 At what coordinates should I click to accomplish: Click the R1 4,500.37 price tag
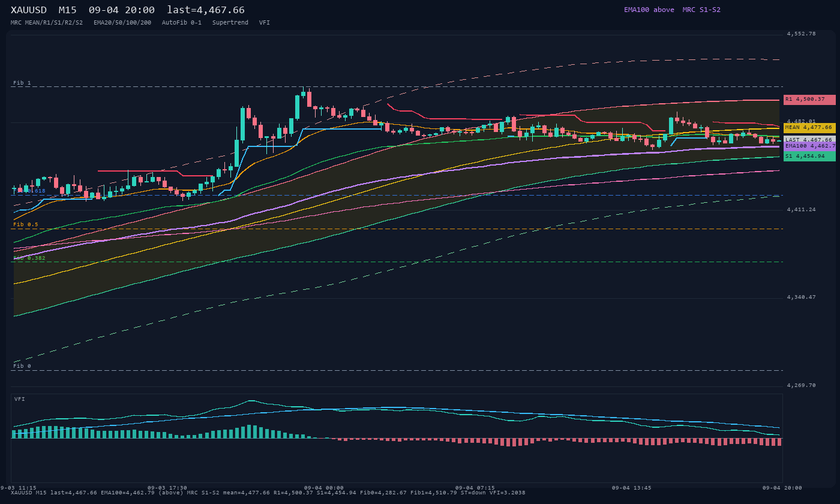(809, 100)
